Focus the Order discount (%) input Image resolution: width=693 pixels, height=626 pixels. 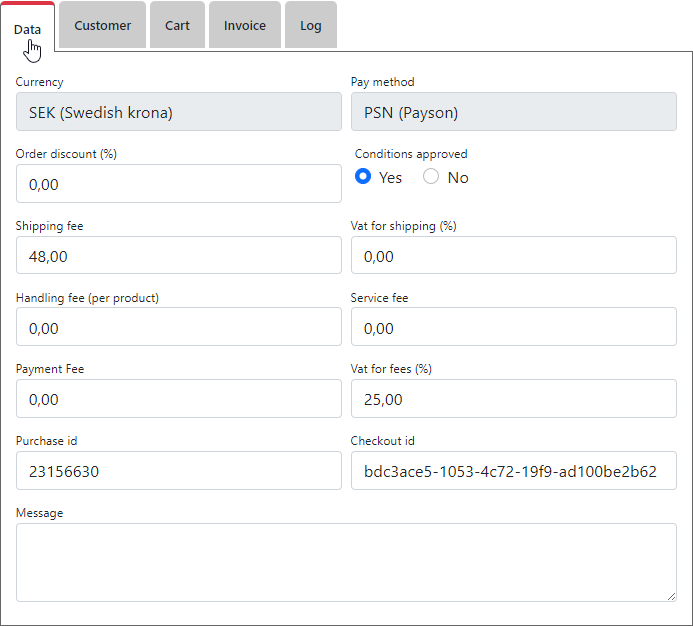179,184
